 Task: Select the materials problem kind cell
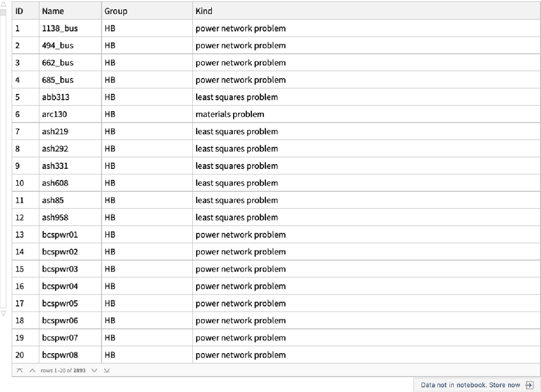[x=230, y=114]
